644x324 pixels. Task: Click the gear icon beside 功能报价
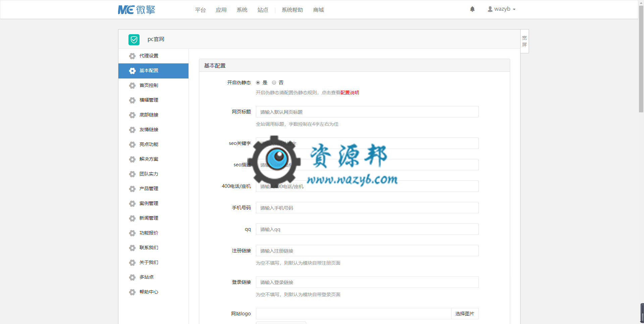(132, 233)
